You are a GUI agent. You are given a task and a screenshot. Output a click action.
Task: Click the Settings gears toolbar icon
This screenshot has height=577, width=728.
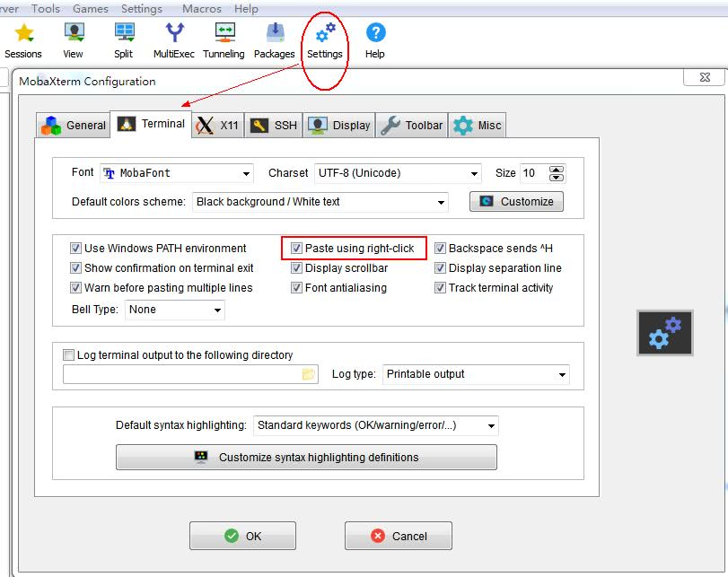point(325,32)
